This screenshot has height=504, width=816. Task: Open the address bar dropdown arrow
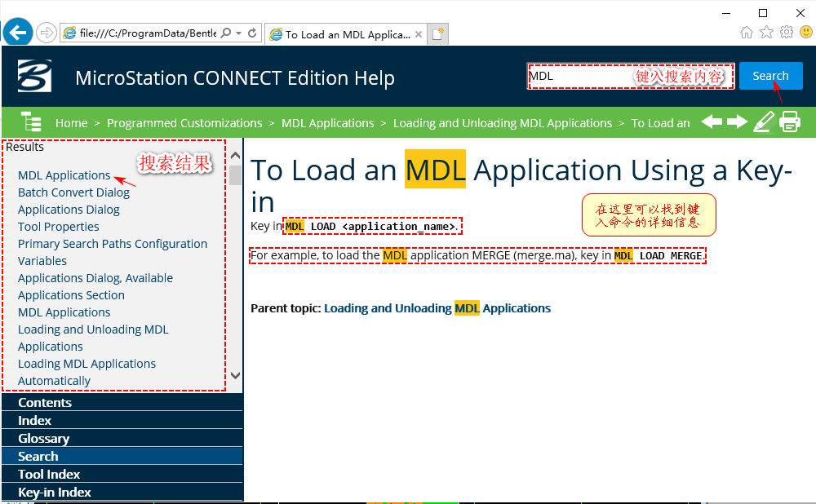(x=239, y=33)
